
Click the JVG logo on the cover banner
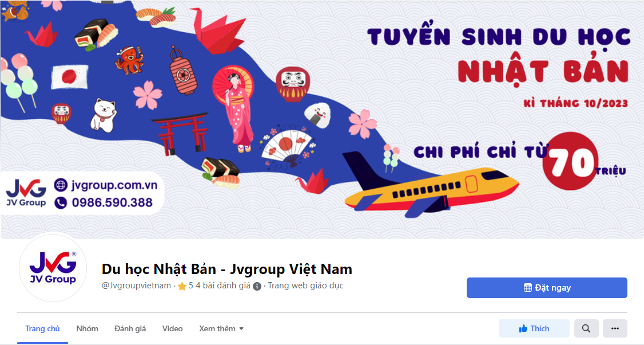click(x=26, y=193)
